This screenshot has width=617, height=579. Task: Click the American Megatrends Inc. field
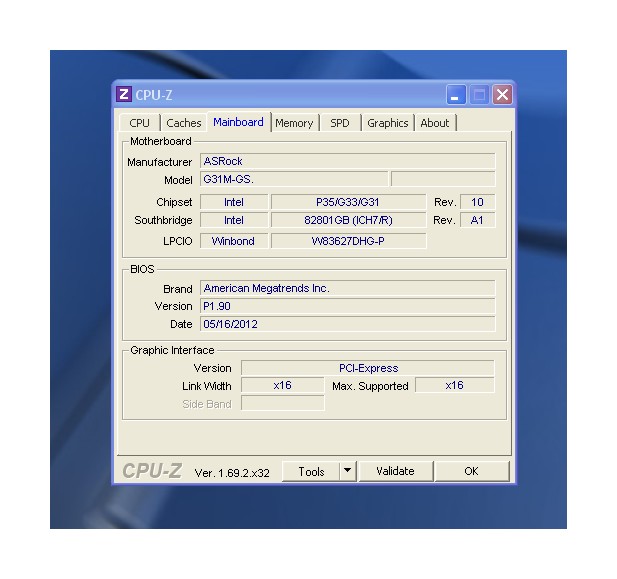(x=347, y=288)
